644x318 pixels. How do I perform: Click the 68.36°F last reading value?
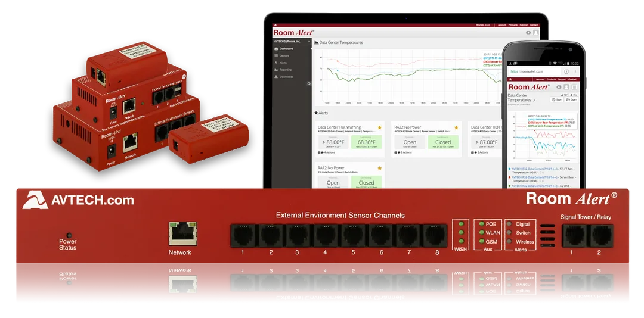(366, 142)
